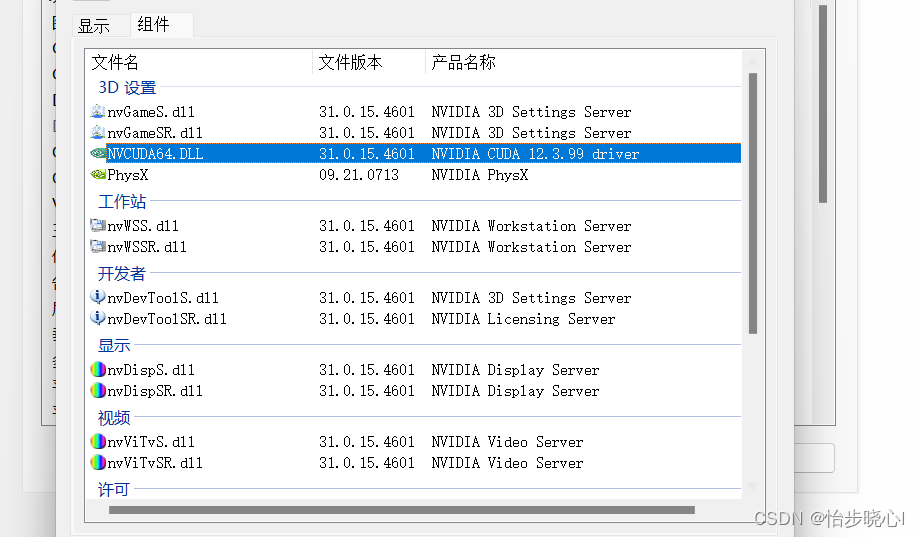Click the nvViTvSR.dll color icon
Screen dimensions: 920x537
[98, 462]
